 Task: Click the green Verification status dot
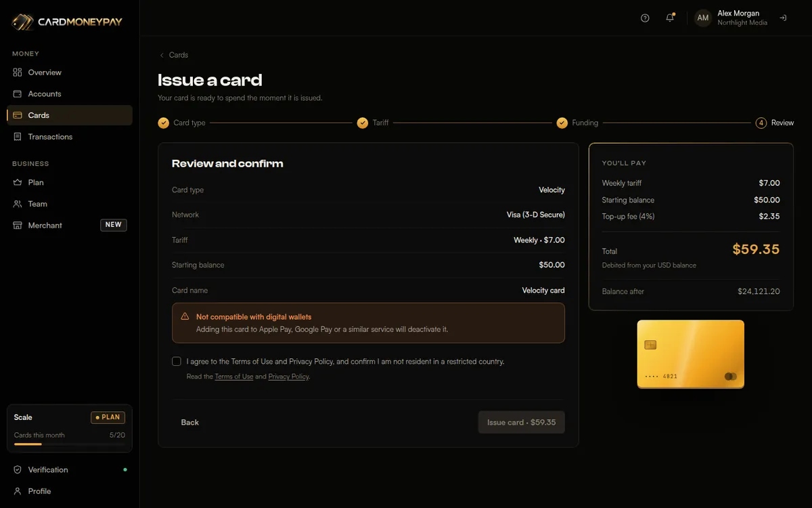coord(125,469)
